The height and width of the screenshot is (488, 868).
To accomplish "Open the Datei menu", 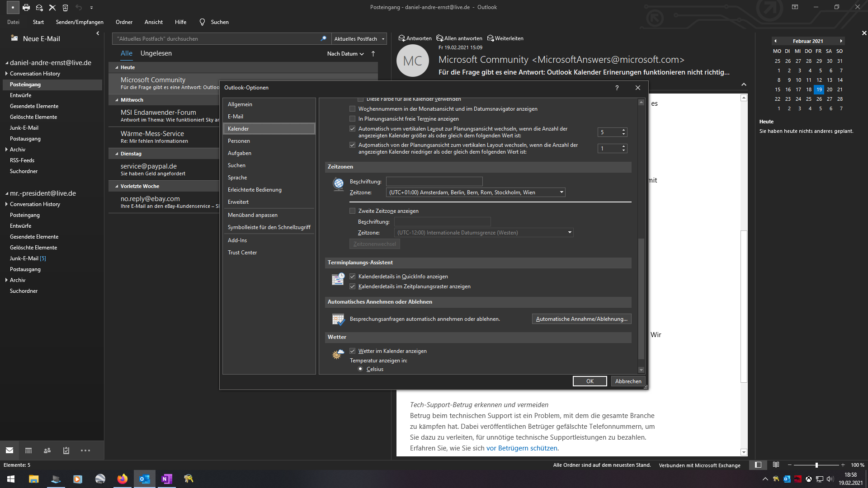I will [x=13, y=22].
